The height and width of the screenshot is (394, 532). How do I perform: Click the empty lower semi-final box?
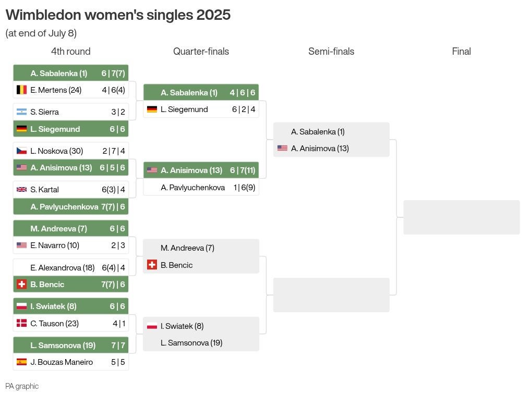pyautogui.click(x=331, y=295)
